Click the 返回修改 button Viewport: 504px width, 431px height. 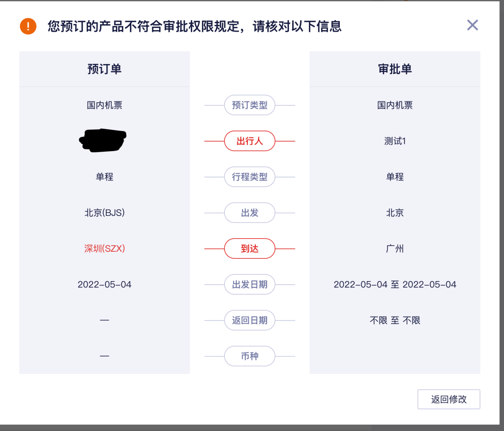(x=449, y=399)
